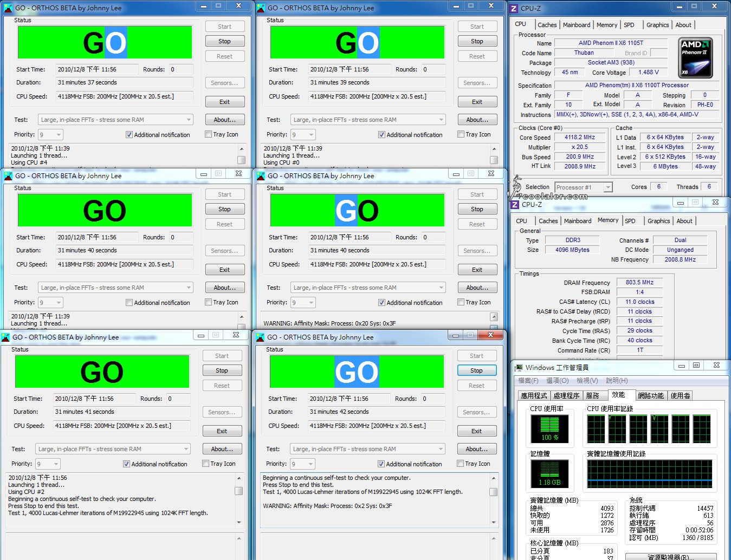Open 選項(O) menu in Task Manager
This screenshot has width=731, height=560.
(557, 381)
